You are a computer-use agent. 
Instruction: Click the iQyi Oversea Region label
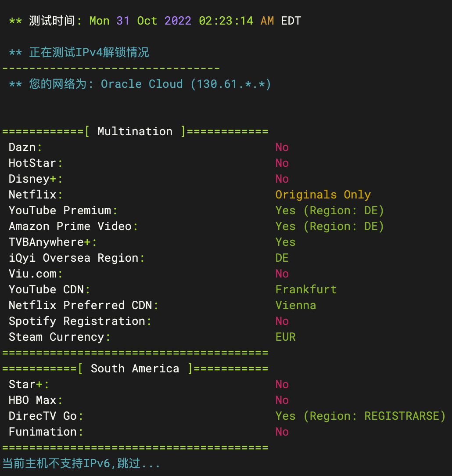point(73,258)
